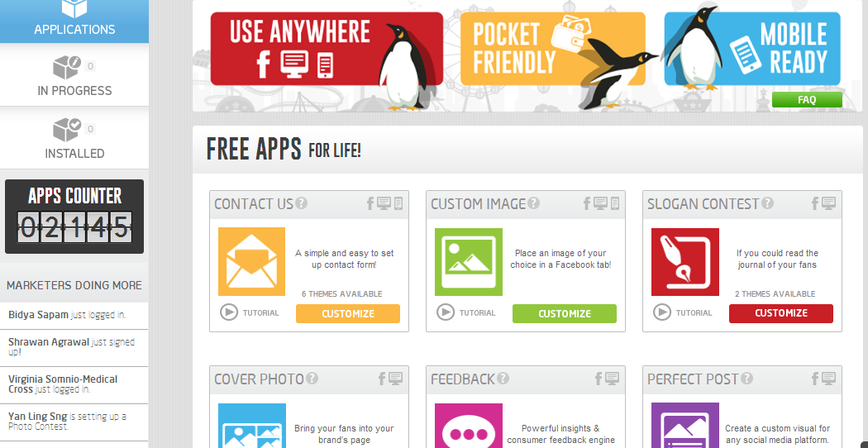Click the orange Customize button for Contact Us
Image resolution: width=868 pixels, height=448 pixels.
tap(348, 313)
